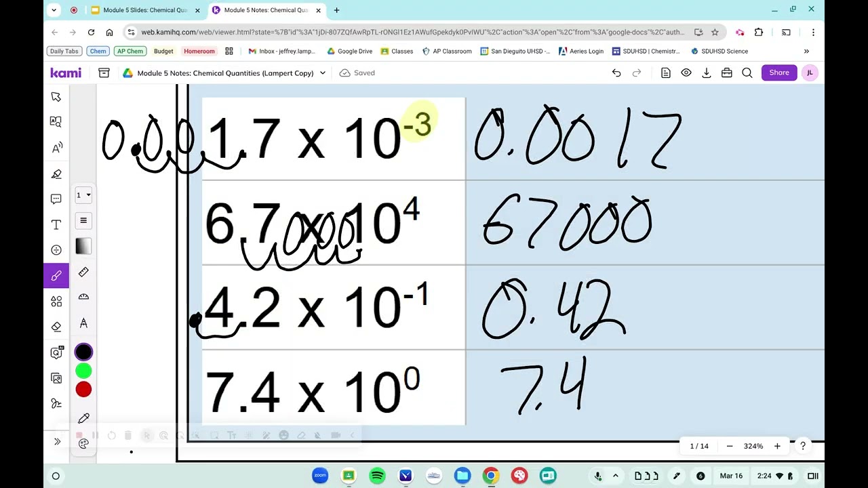Screen dimensions: 868x488
Task: Choose the black pen color
Action: pyautogui.click(x=83, y=352)
